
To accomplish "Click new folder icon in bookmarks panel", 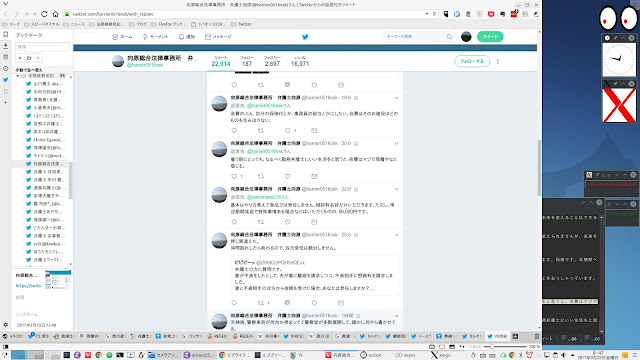I will pyautogui.click(x=29, y=58).
